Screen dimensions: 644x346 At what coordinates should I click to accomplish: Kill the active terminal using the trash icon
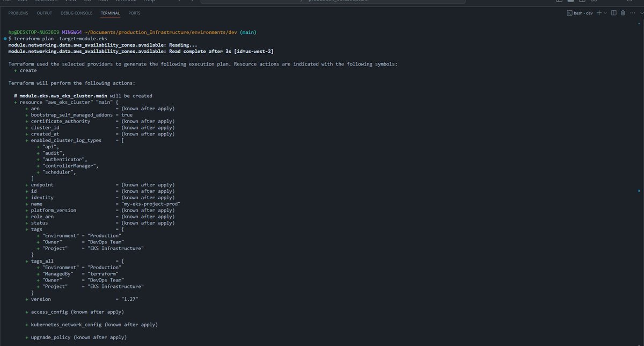click(x=623, y=13)
